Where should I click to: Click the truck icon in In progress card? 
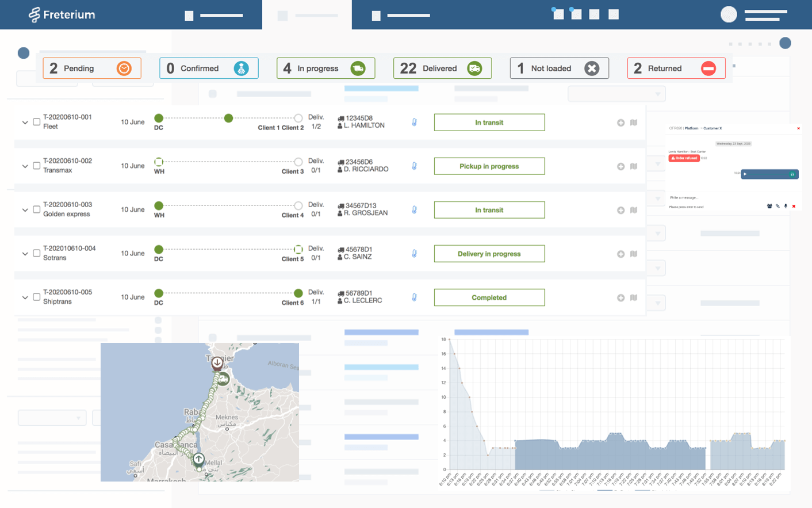(358, 68)
